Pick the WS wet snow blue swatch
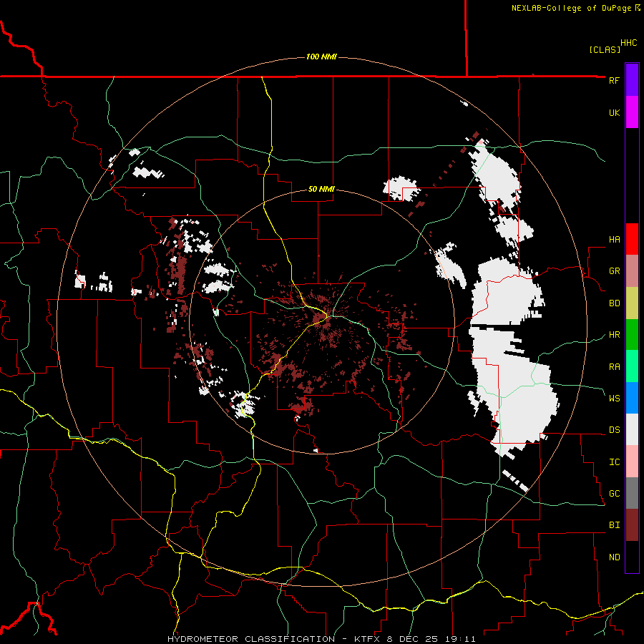This screenshot has height=644, width=644. coord(632,398)
